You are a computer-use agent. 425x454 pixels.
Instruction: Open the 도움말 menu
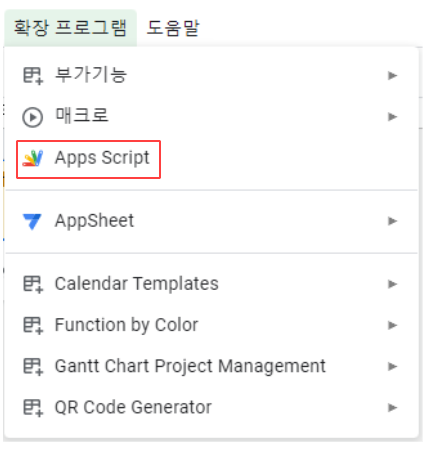[173, 28]
